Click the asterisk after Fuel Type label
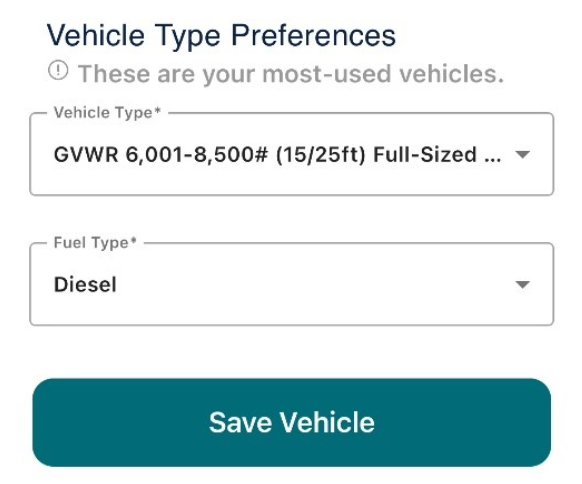 coord(134,240)
